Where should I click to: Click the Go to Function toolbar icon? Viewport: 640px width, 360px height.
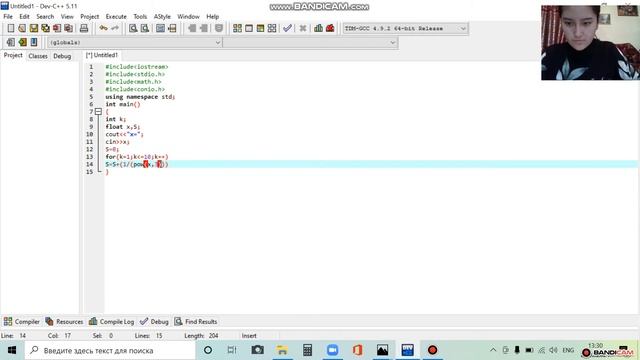(x=160, y=28)
